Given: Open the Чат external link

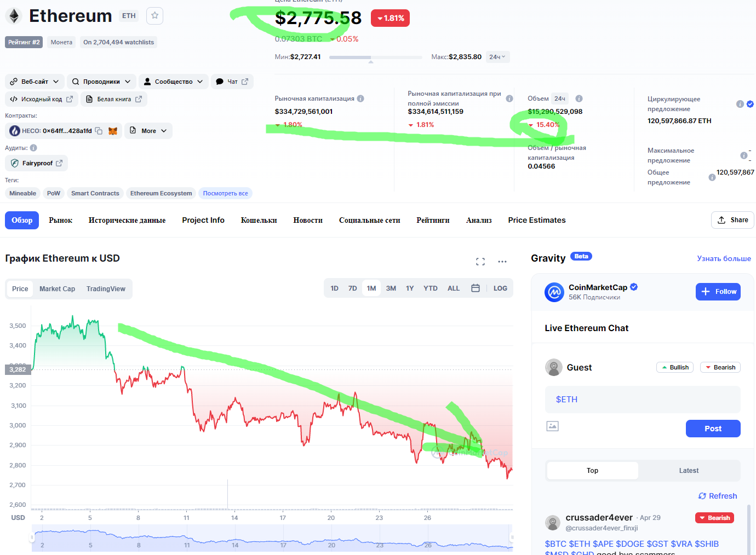Looking at the screenshot, I should point(232,82).
